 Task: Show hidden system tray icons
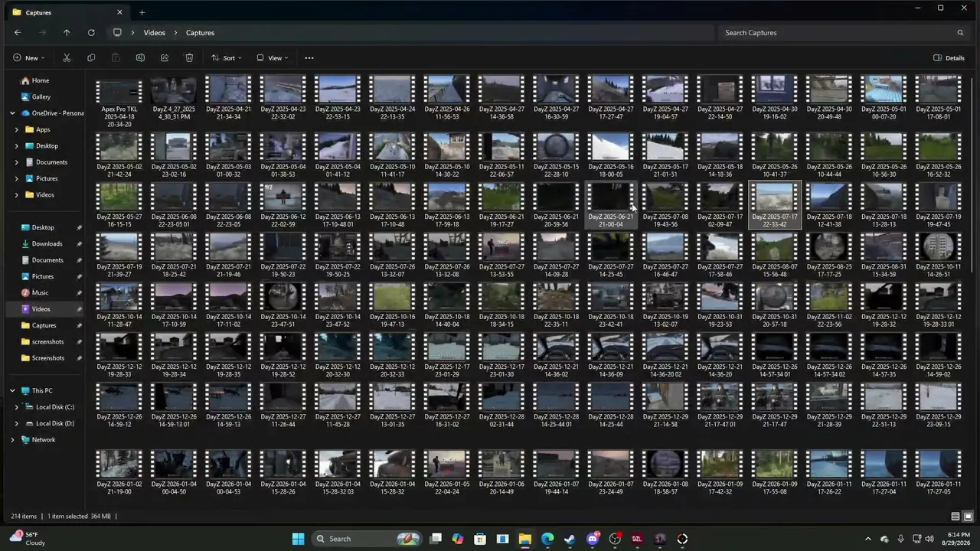(867, 539)
